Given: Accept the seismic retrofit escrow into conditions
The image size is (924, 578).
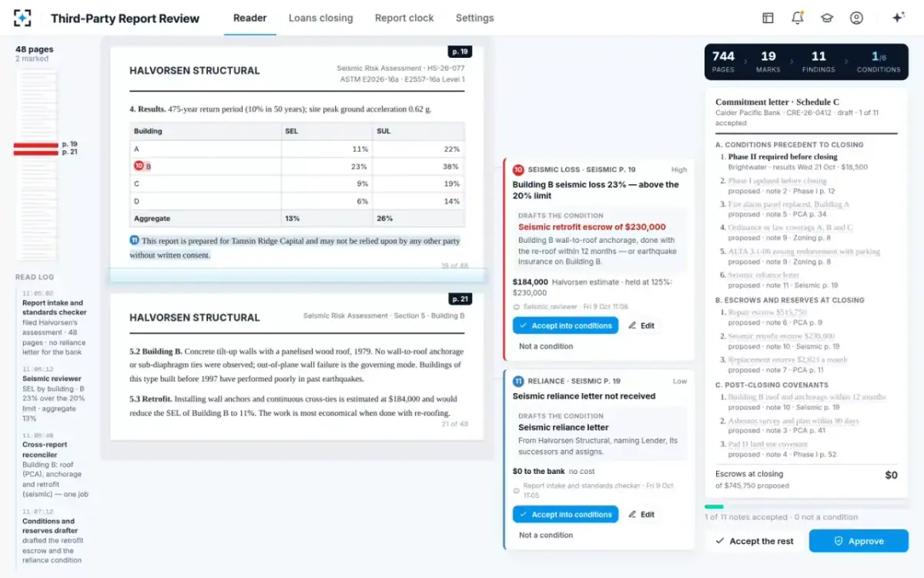Looking at the screenshot, I should [x=565, y=325].
